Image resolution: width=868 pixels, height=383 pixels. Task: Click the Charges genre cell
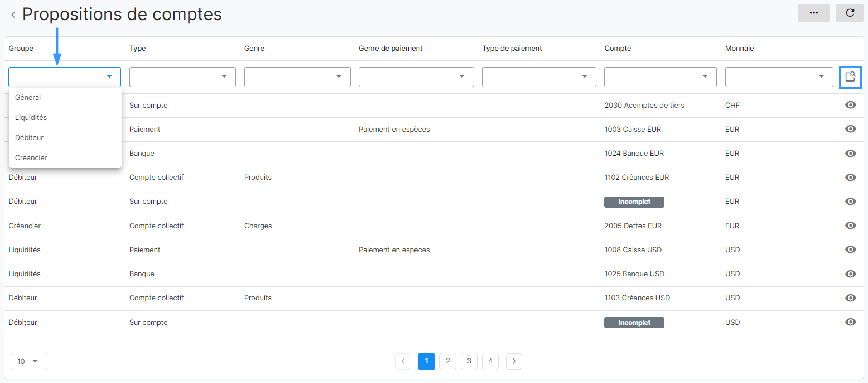(258, 226)
